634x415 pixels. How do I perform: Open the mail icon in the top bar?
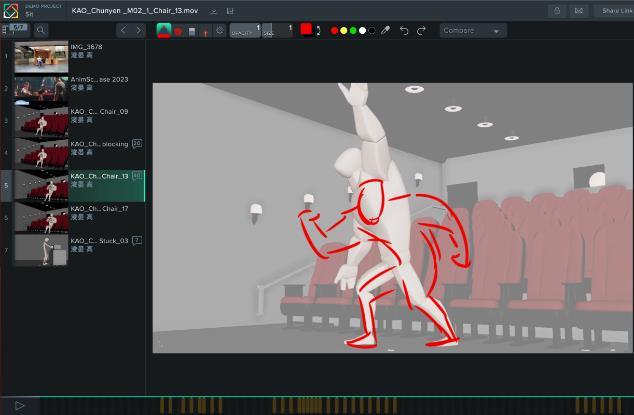point(579,11)
